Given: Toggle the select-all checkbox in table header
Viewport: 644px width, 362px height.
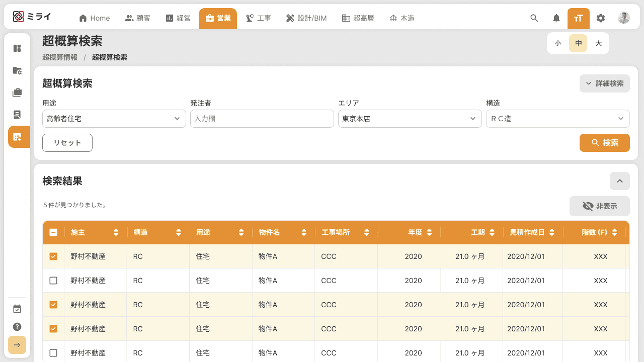Looking at the screenshot, I should coord(53,232).
